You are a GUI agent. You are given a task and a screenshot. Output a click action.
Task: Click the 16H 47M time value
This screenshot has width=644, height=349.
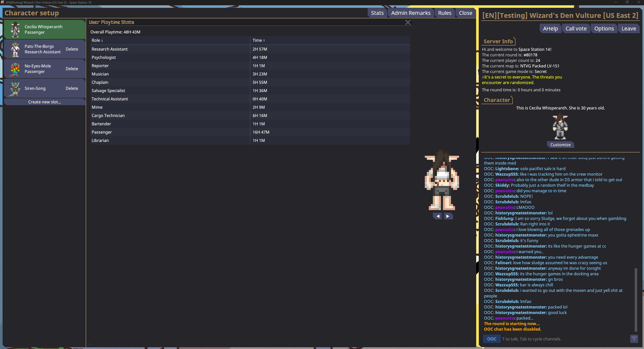pos(261,132)
